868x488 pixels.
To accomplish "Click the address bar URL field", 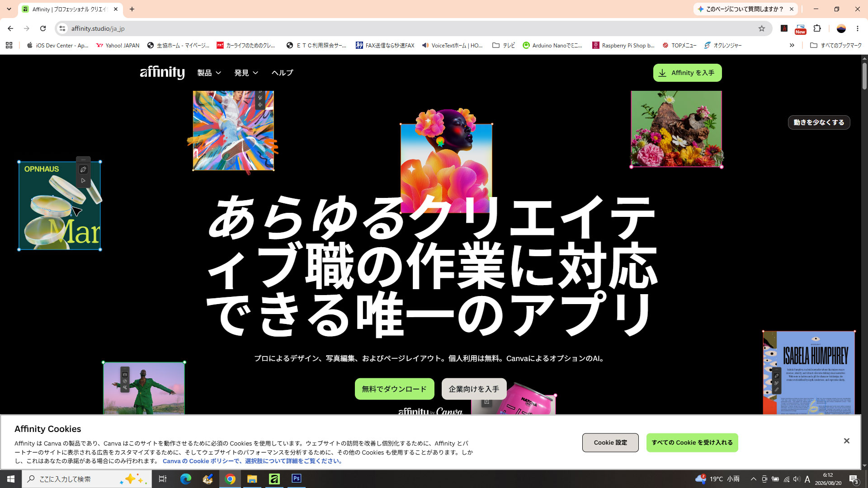I will click(414, 28).
